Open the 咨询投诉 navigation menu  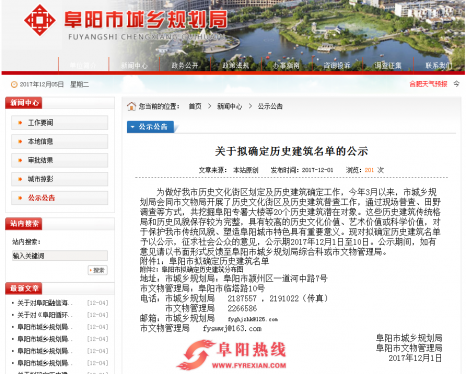point(337,65)
